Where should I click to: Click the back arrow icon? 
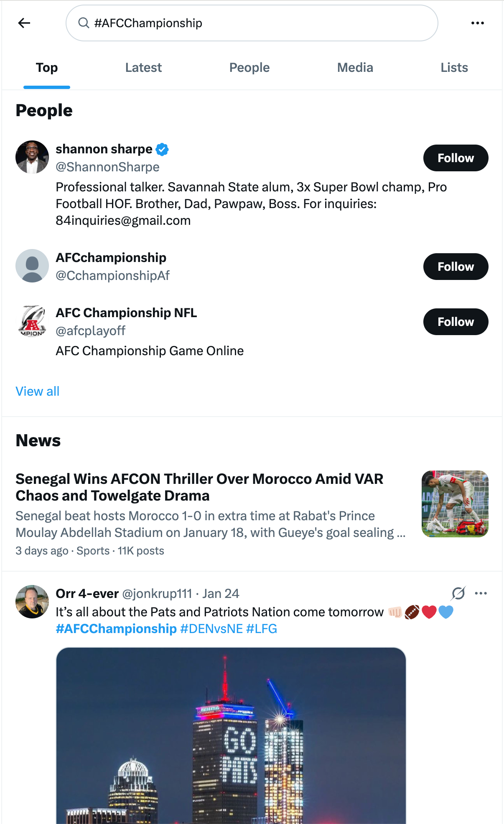[24, 23]
